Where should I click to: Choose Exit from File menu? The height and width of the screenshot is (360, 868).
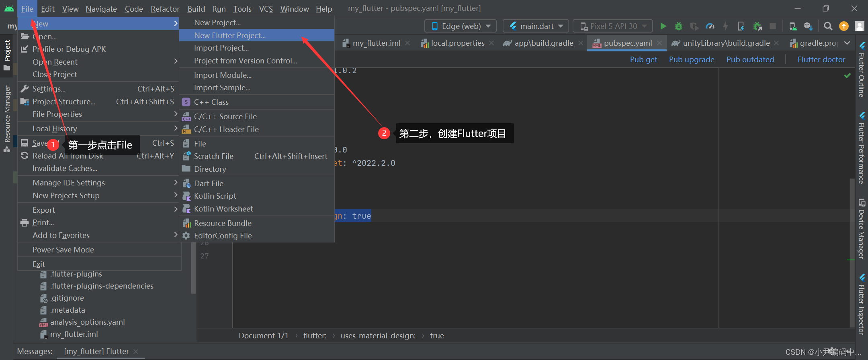tap(100, 264)
